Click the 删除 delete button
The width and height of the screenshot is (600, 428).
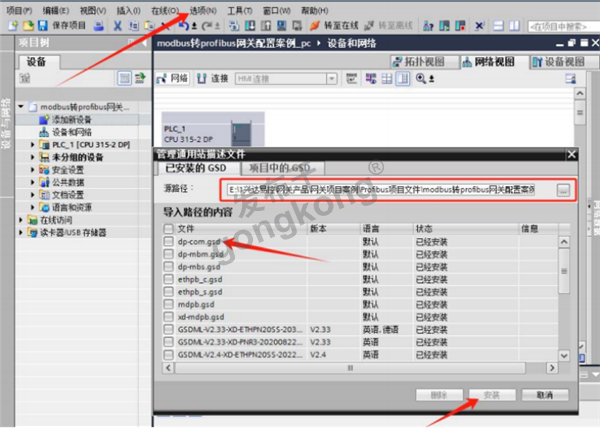click(439, 395)
